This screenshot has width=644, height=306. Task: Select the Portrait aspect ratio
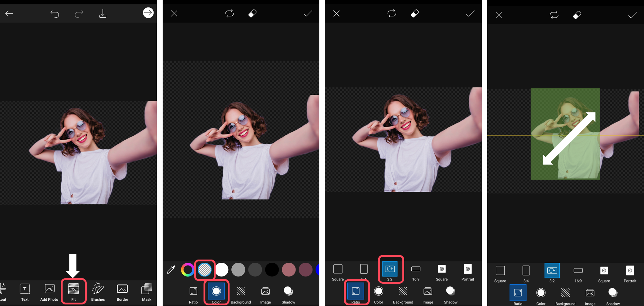467,269
